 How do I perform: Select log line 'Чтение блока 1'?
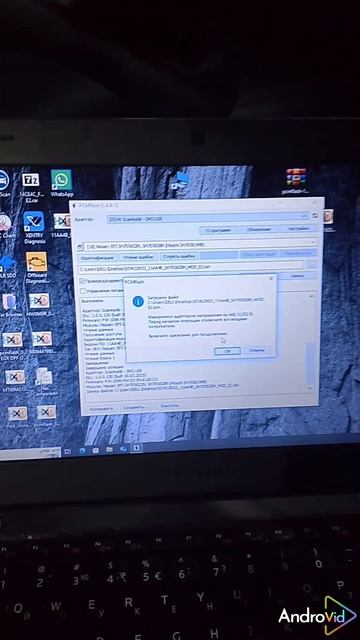[x=100, y=358]
